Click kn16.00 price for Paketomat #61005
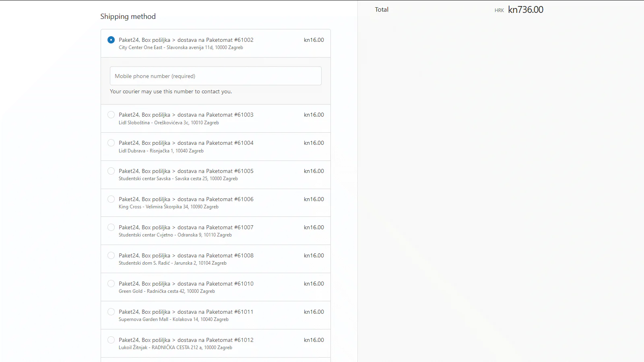This screenshot has width=644, height=362. 314,171
